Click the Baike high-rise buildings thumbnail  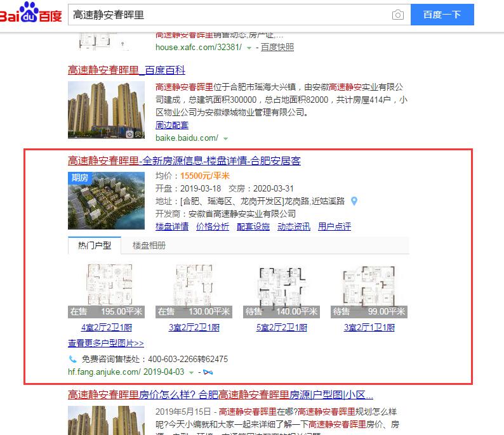[x=107, y=110]
